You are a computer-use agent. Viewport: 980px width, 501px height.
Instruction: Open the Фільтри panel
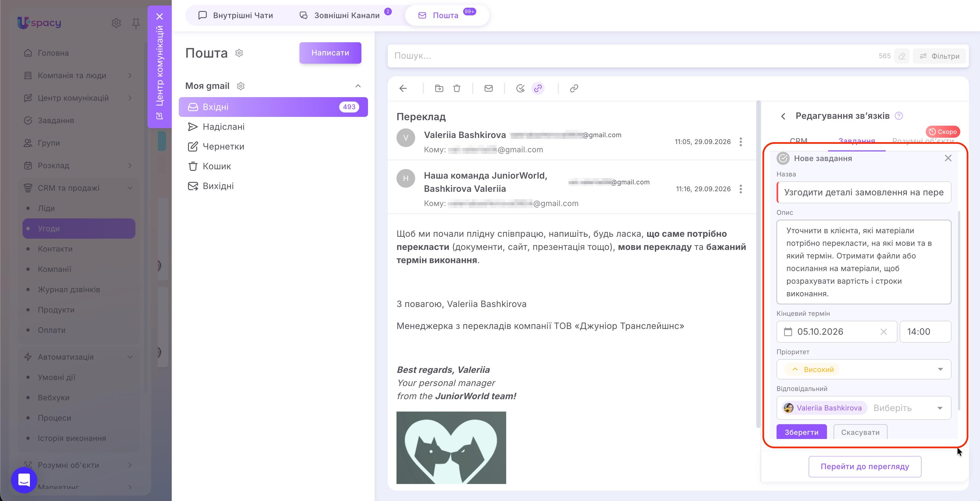[x=939, y=56]
